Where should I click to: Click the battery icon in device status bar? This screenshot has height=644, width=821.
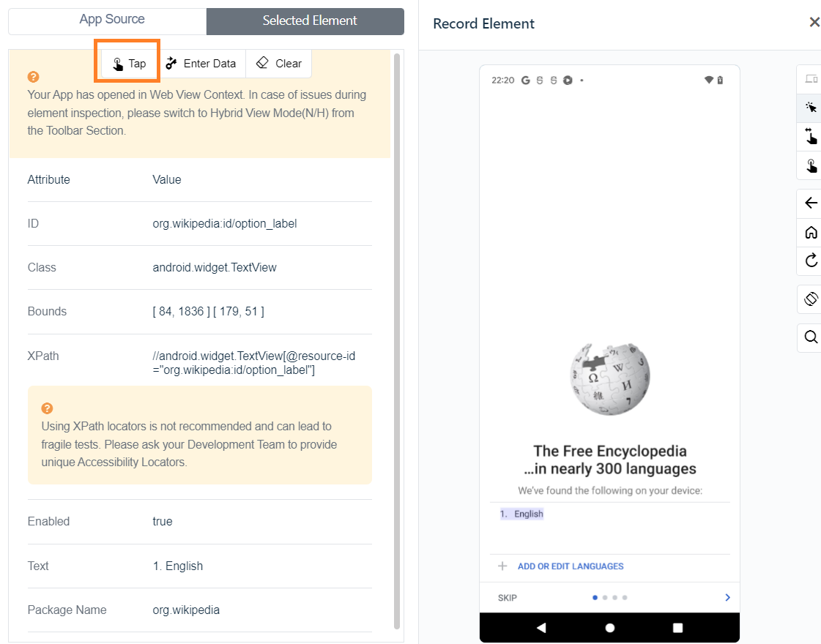click(x=721, y=80)
